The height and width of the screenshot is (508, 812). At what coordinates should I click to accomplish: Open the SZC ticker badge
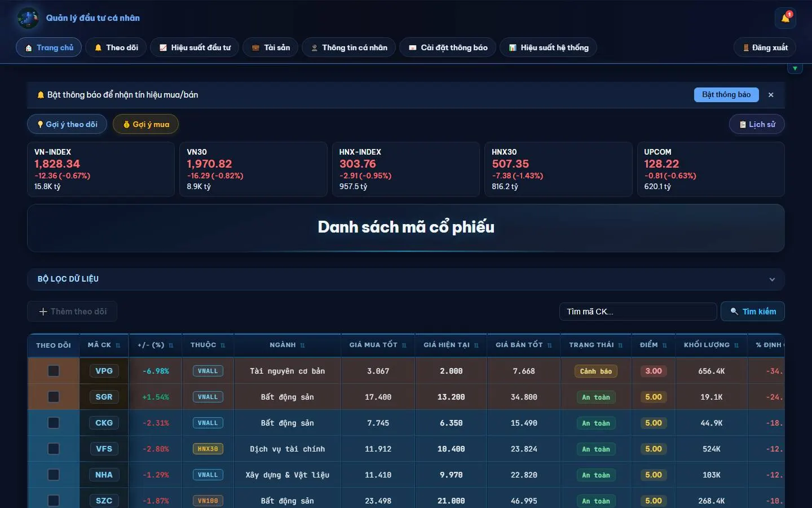(104, 501)
